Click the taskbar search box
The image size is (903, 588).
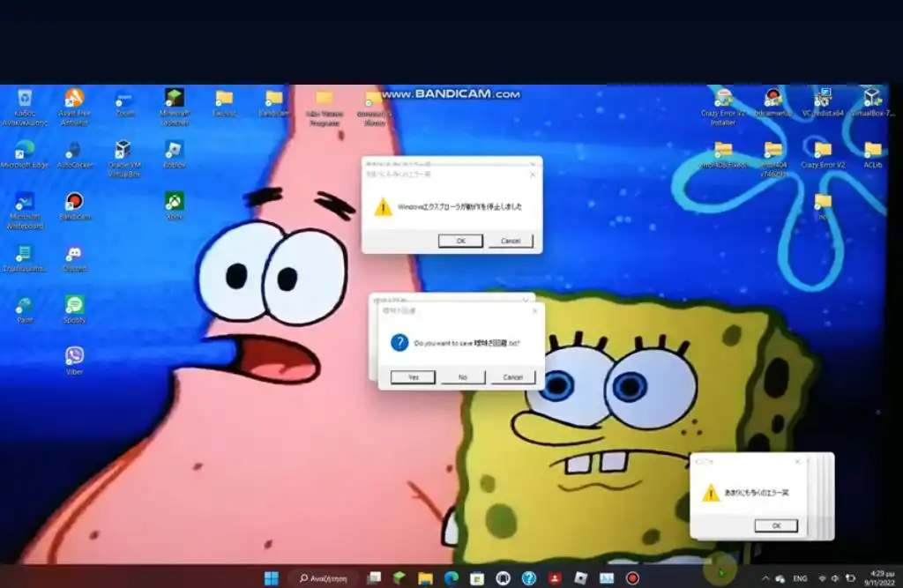324,577
